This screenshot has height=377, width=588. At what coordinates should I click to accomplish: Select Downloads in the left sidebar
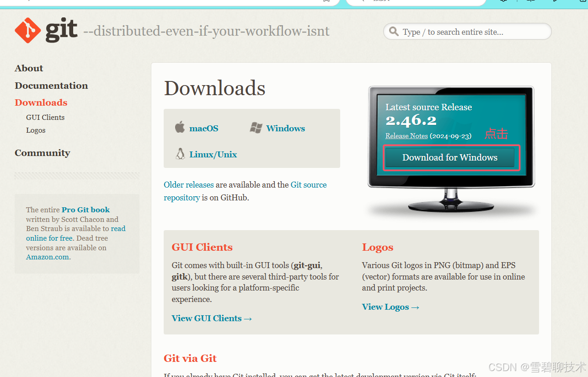point(41,102)
